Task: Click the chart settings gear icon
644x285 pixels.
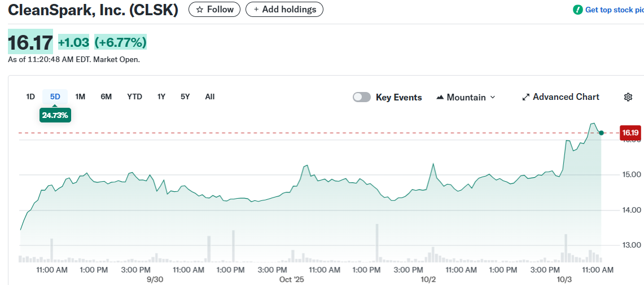Action: pos(628,97)
